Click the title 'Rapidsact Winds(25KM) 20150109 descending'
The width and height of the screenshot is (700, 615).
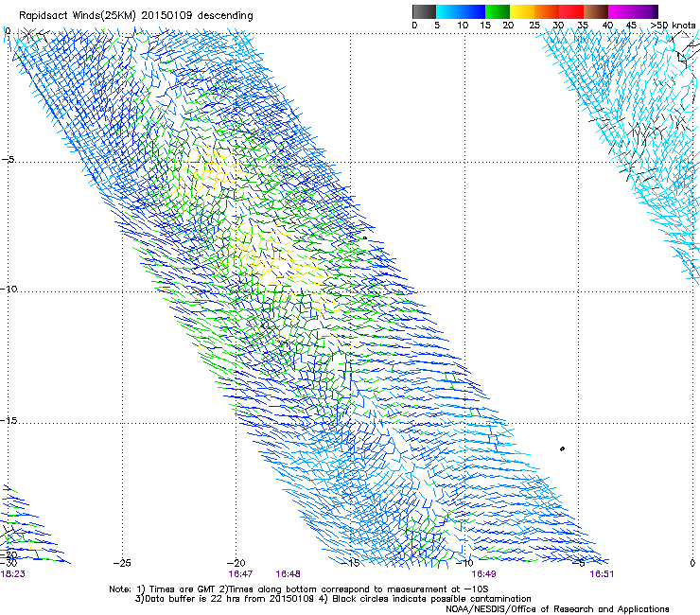(135, 16)
